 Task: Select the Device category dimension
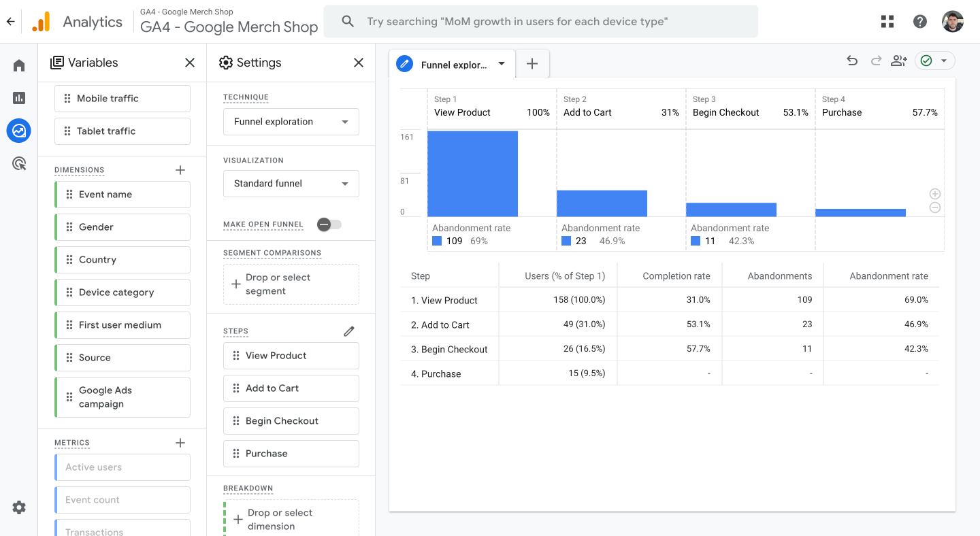(122, 292)
